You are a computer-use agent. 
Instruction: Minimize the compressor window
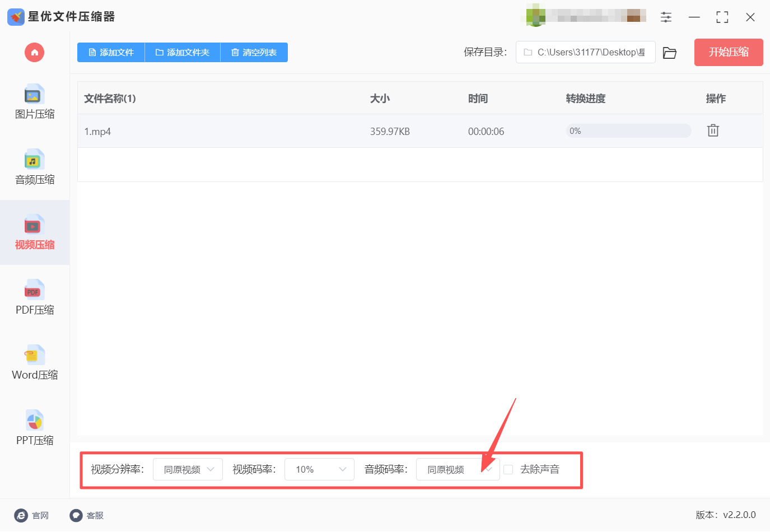click(x=694, y=17)
